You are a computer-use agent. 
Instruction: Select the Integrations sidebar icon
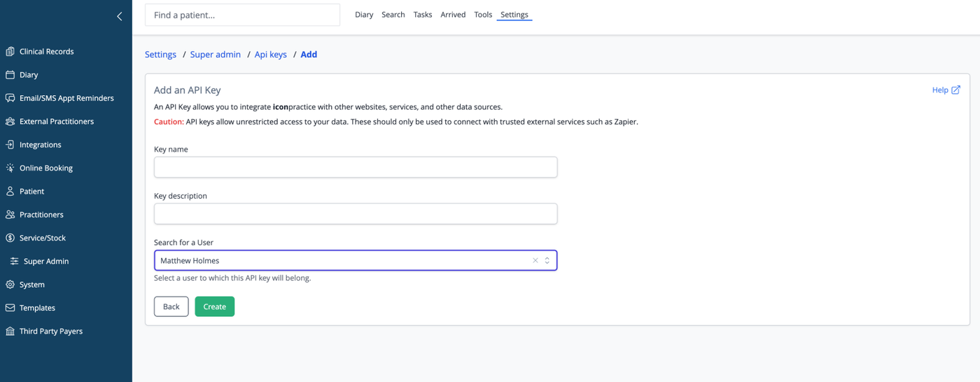tap(10, 144)
